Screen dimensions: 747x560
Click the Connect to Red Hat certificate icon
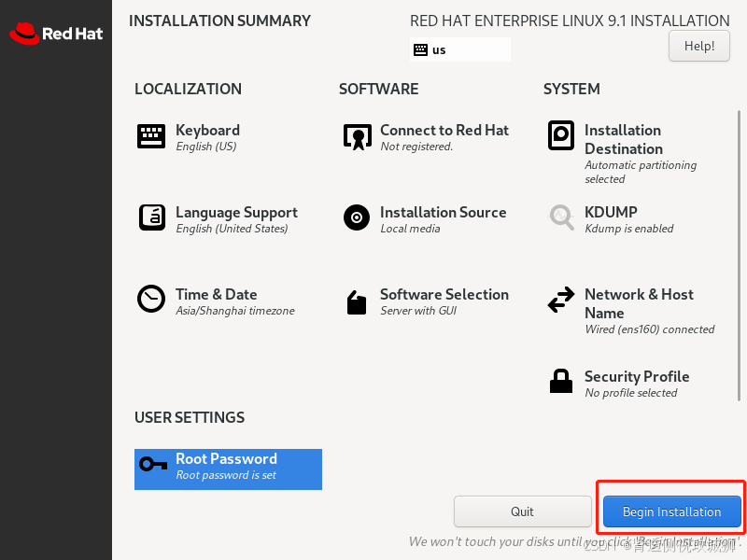point(358,137)
